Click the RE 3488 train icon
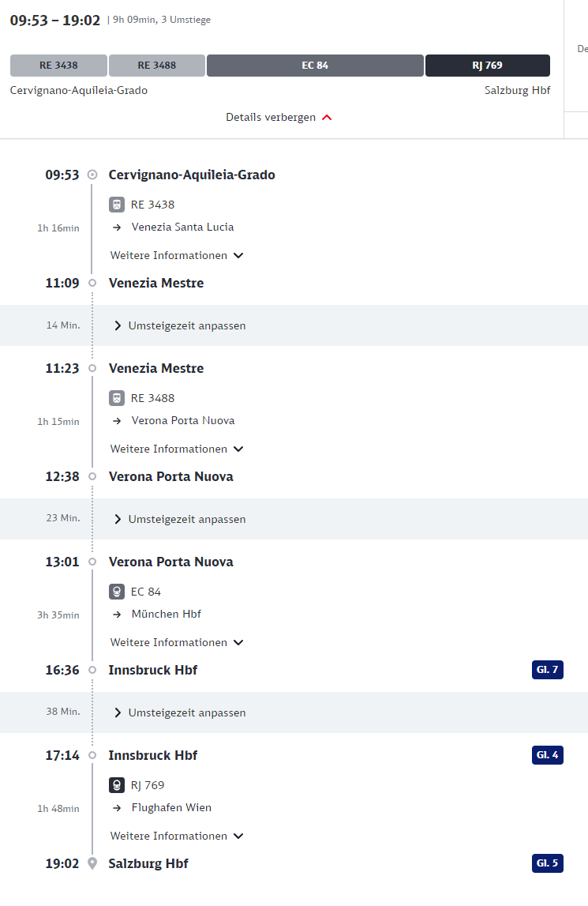Image resolution: width=588 pixels, height=906 pixels. pyautogui.click(x=117, y=398)
